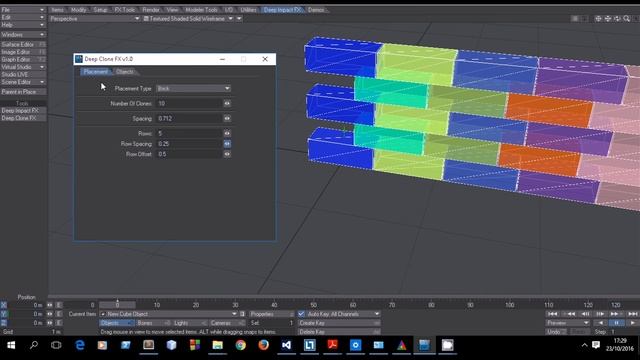Click the Number Of Clones field
Image resolution: width=640 pixels, height=360 pixels.
point(189,104)
